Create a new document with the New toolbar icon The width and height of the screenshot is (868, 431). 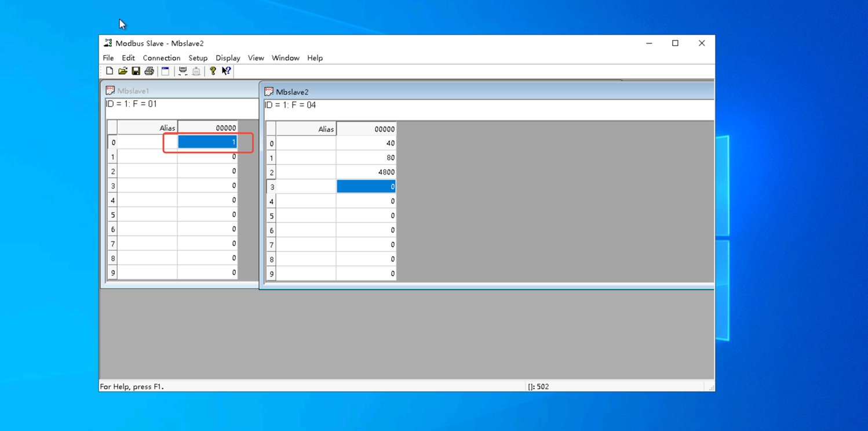pos(110,71)
